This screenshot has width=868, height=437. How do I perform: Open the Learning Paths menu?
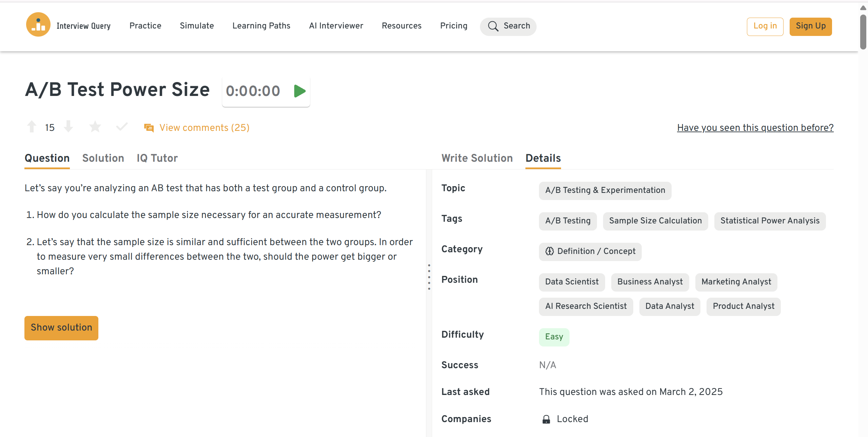point(261,26)
